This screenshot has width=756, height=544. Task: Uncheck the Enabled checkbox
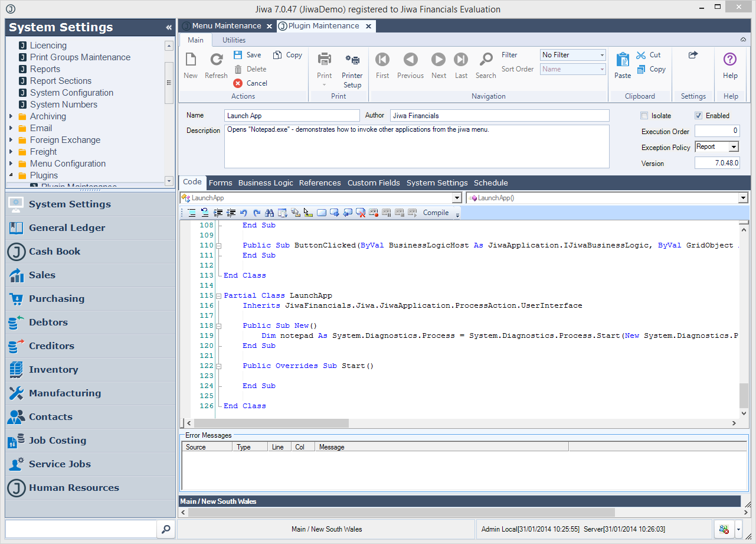pyautogui.click(x=699, y=116)
